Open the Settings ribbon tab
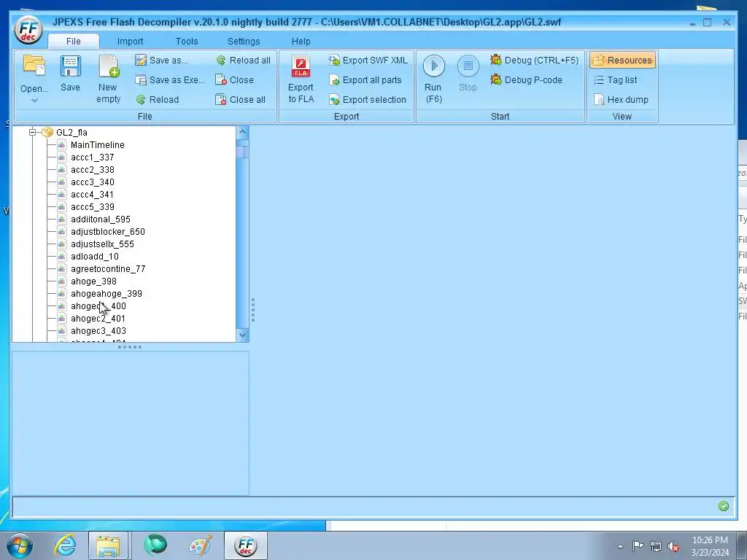The width and height of the screenshot is (747, 560). tap(244, 42)
